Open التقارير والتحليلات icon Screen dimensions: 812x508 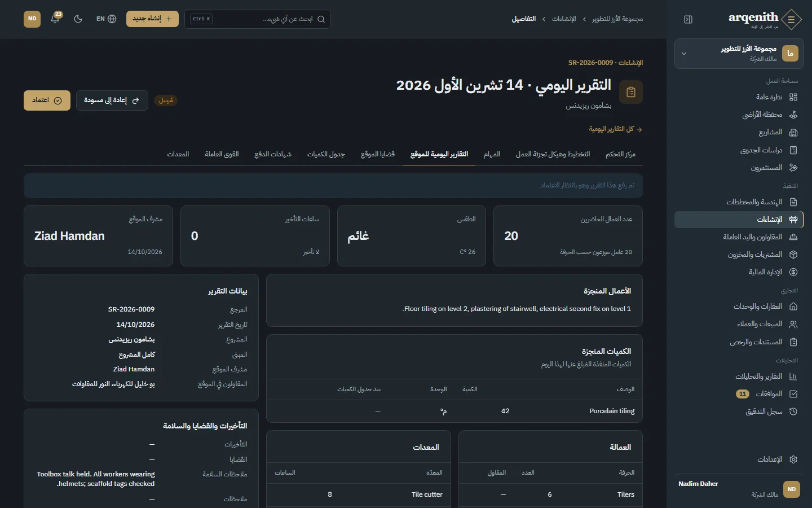point(793,376)
